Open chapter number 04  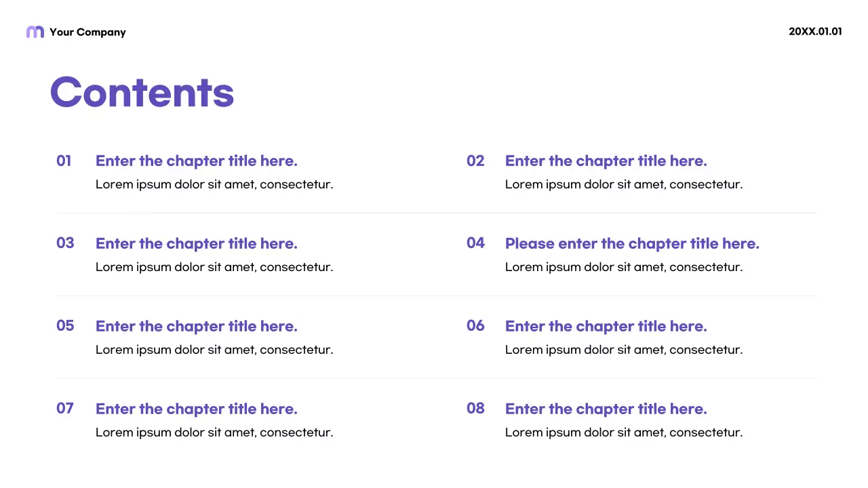(475, 243)
